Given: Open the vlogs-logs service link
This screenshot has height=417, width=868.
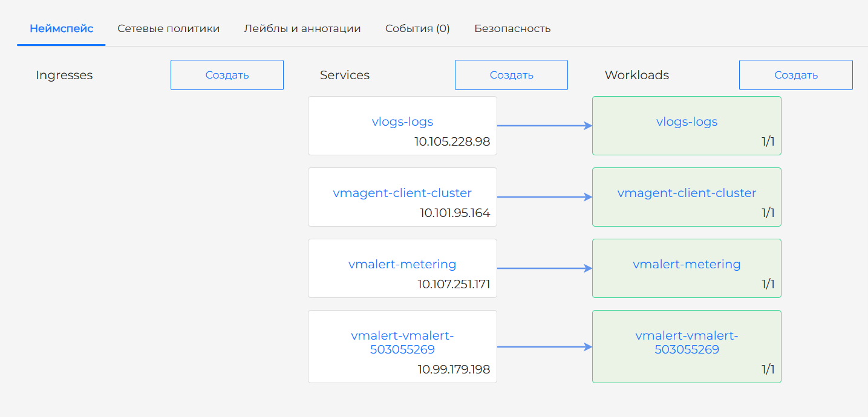Looking at the screenshot, I should pos(402,121).
